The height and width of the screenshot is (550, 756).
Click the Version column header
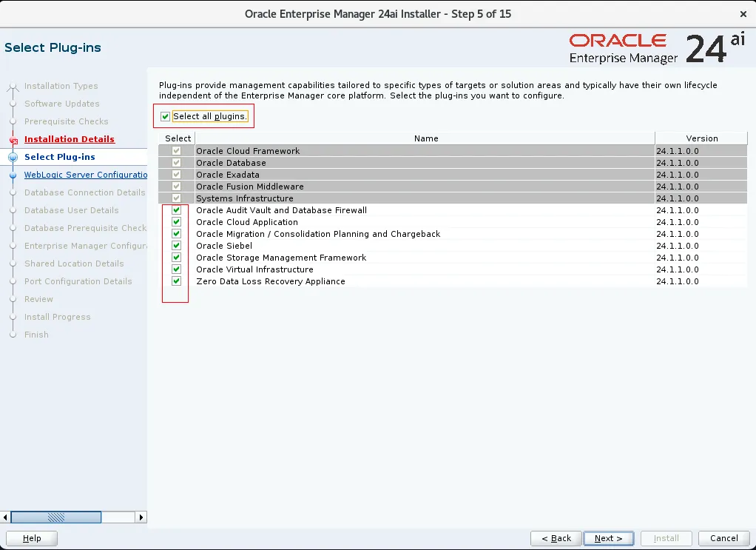coord(701,138)
